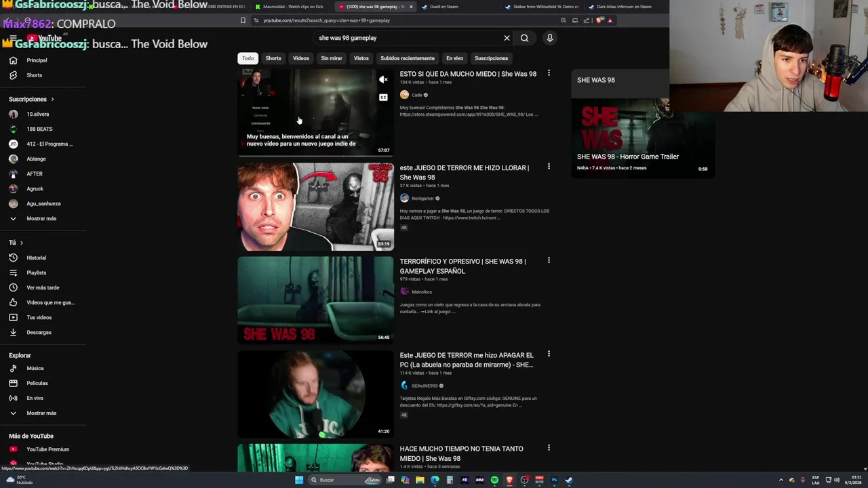Select the Vistos filter chip
The width and height of the screenshot is (868, 488).
point(361,58)
